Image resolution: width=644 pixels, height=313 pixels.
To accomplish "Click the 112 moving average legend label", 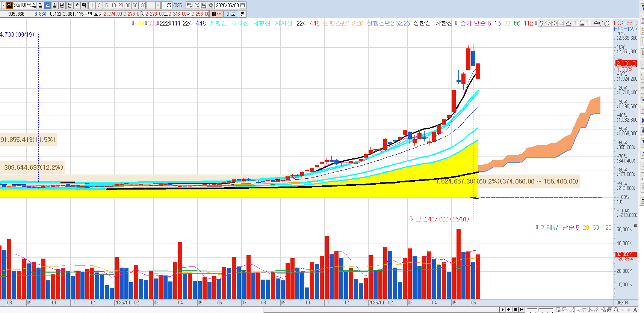I will pos(528,23).
